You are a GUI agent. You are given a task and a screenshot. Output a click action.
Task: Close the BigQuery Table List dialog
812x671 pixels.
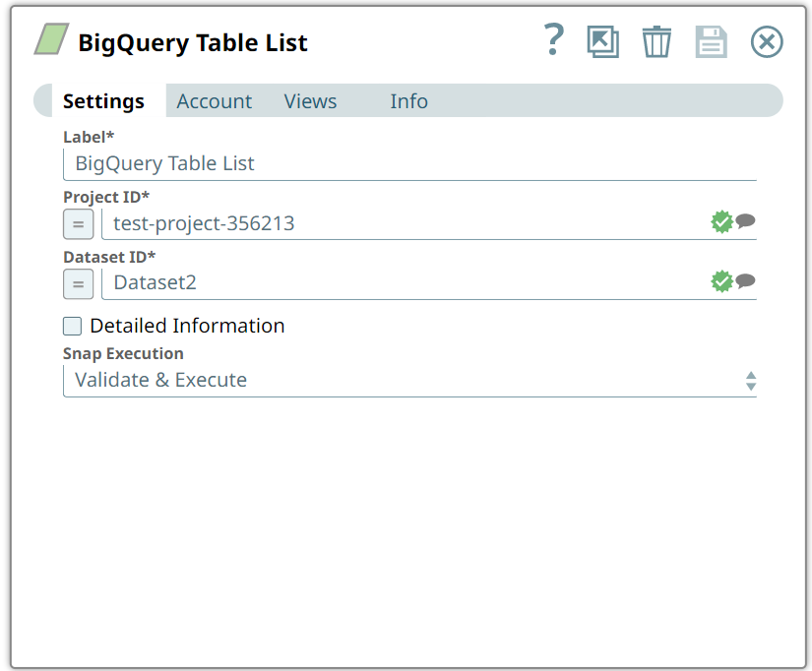point(767,41)
